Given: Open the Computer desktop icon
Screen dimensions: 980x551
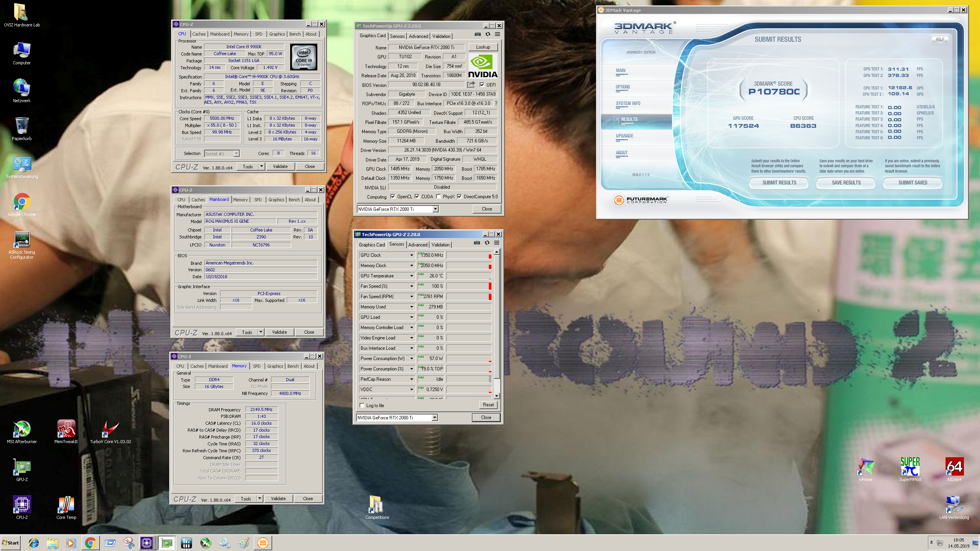Looking at the screenshot, I should tap(21, 53).
